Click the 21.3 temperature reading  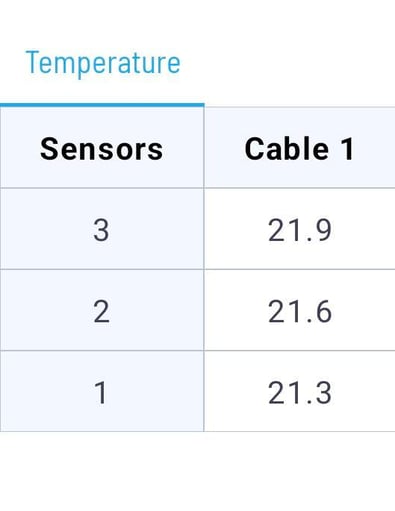point(299,391)
